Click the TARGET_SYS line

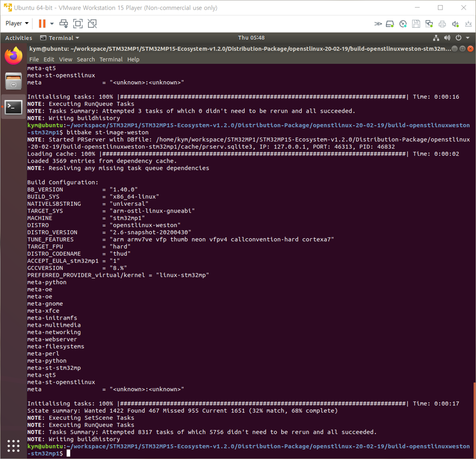tap(111, 210)
